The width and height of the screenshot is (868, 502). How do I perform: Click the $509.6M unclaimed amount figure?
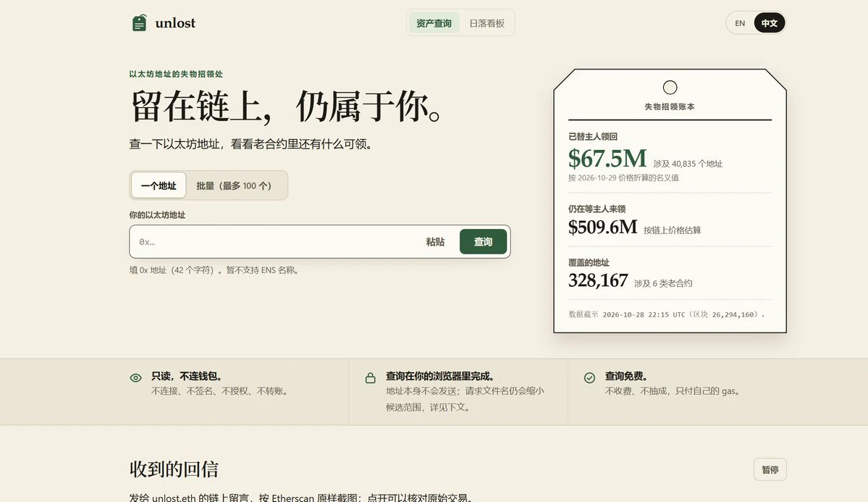603,227
